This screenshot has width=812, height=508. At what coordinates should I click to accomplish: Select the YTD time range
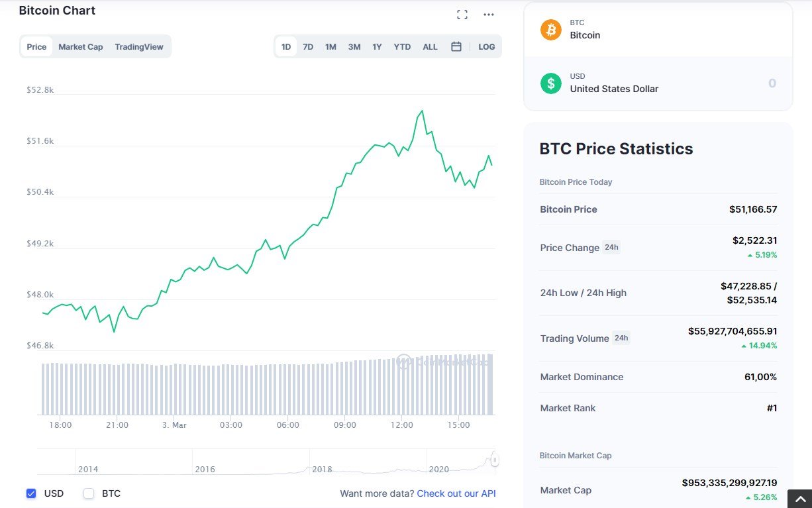pyautogui.click(x=402, y=46)
